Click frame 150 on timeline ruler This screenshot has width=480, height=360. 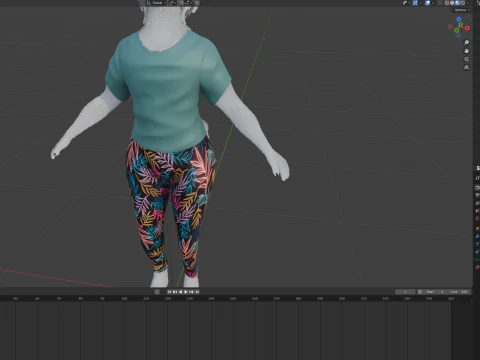tap(233, 298)
